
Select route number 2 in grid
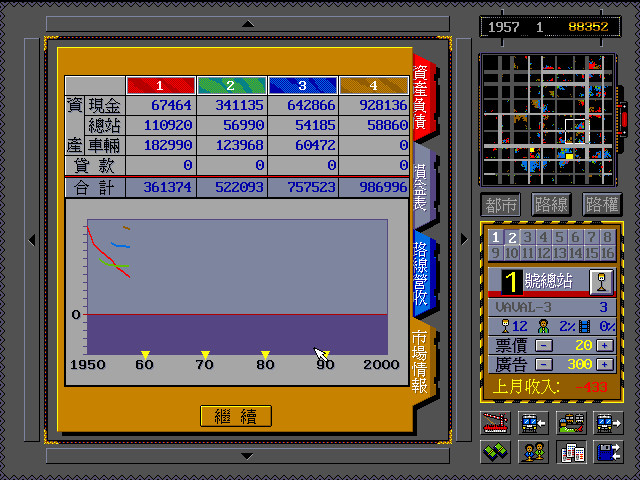click(511, 237)
